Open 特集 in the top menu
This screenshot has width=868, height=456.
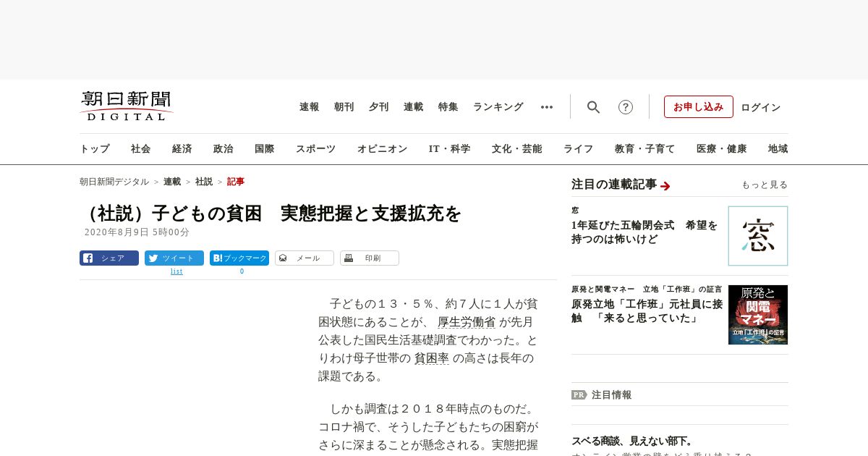point(448,107)
